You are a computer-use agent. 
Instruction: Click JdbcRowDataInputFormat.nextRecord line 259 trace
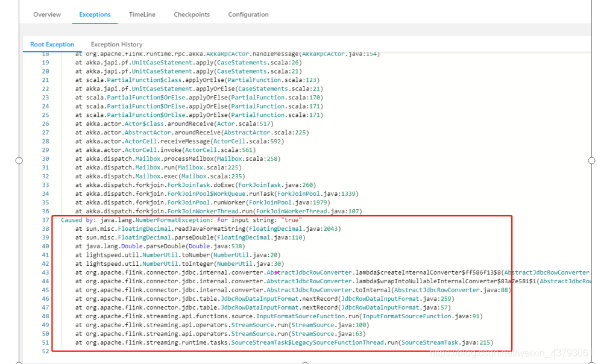pyautogui.click(x=265, y=299)
